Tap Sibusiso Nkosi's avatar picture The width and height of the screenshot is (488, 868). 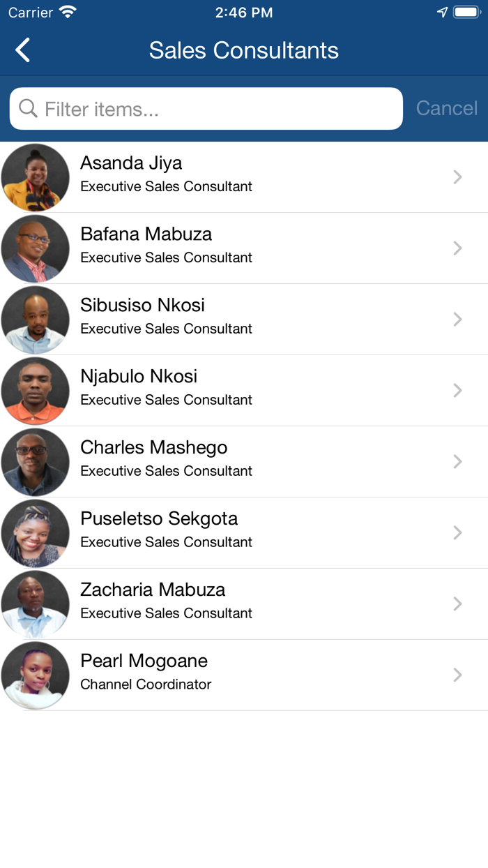(x=36, y=320)
